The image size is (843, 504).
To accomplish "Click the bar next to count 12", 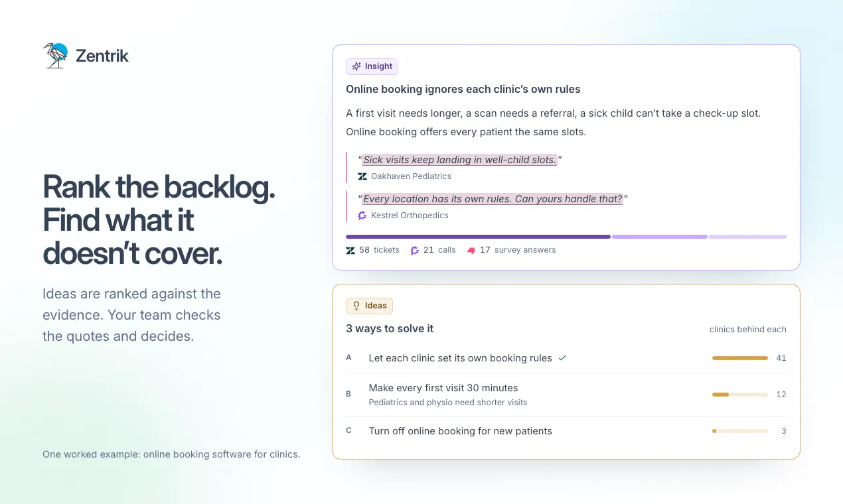I will coord(740,395).
